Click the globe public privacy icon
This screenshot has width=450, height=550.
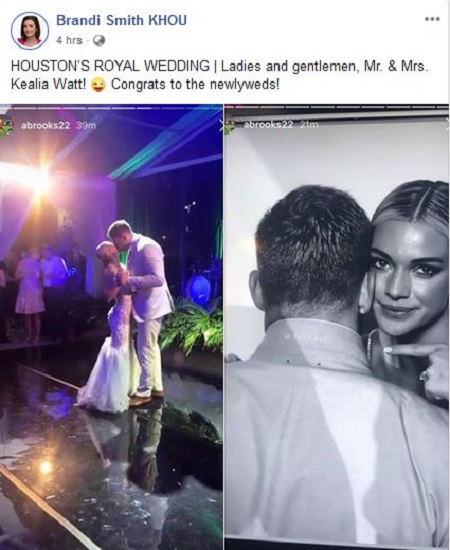tap(99, 41)
